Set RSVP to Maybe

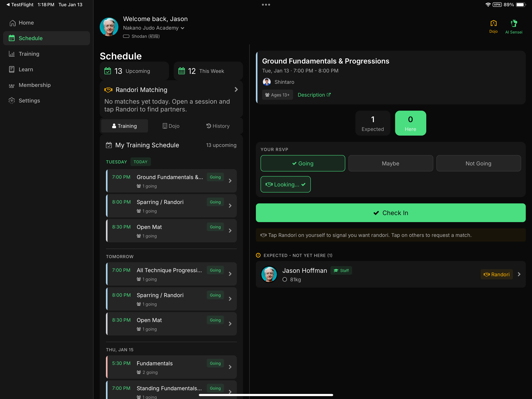point(391,163)
